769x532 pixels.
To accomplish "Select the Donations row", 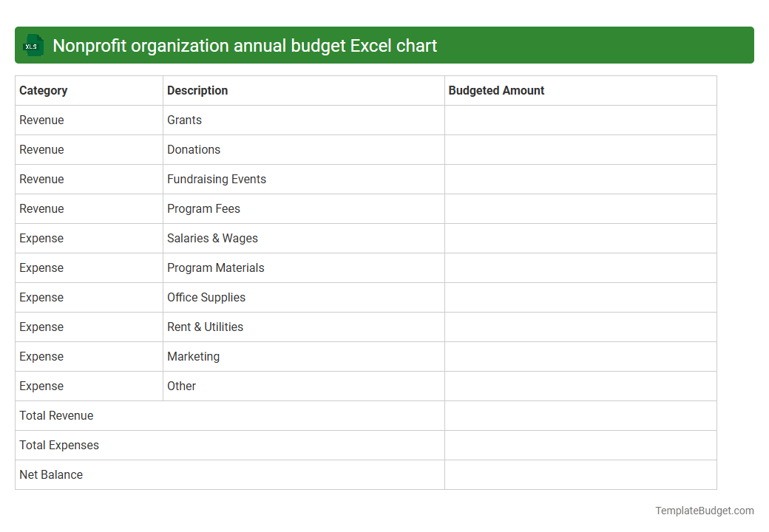I will (x=194, y=149).
